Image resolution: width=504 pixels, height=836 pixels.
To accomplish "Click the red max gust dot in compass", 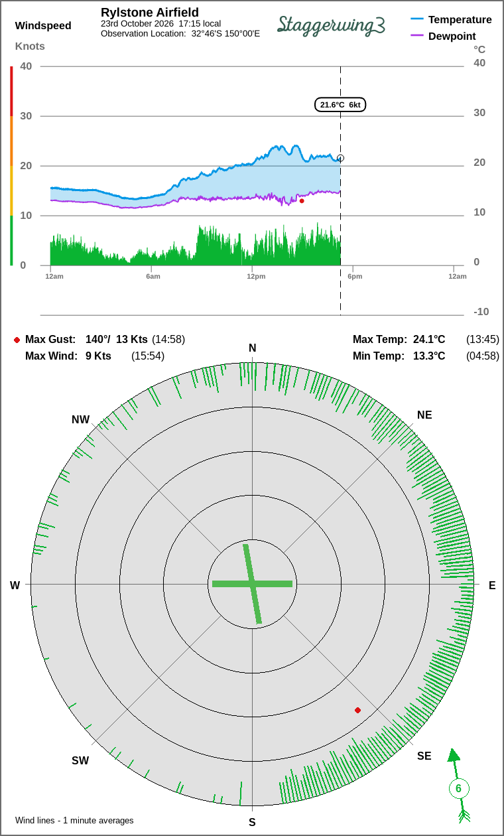I will click(x=358, y=710).
